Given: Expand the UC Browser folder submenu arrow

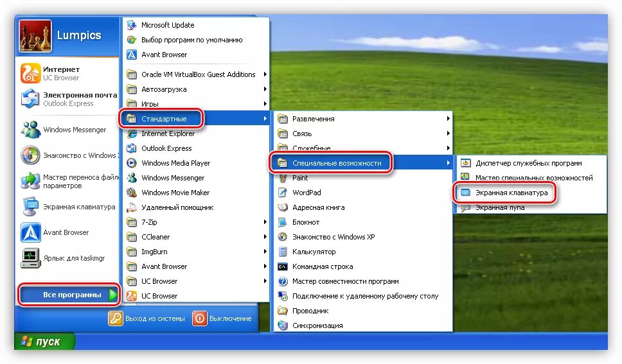Looking at the screenshot, I should [265, 281].
